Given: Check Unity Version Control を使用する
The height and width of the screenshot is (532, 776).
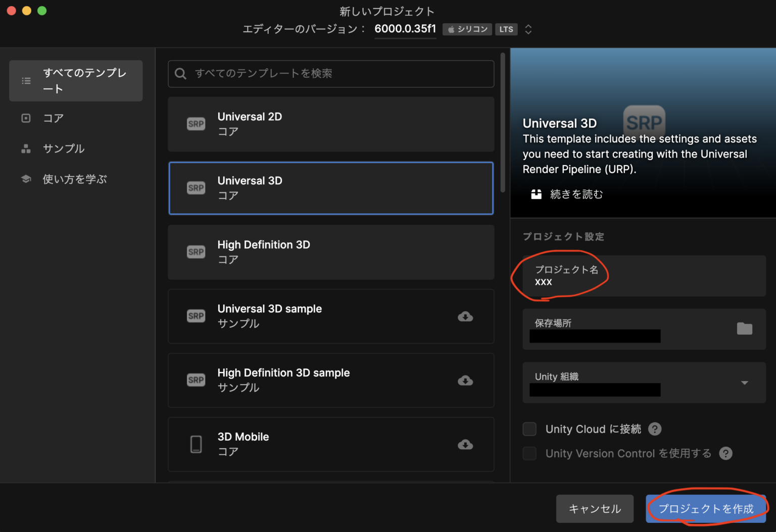Looking at the screenshot, I should click(x=529, y=453).
